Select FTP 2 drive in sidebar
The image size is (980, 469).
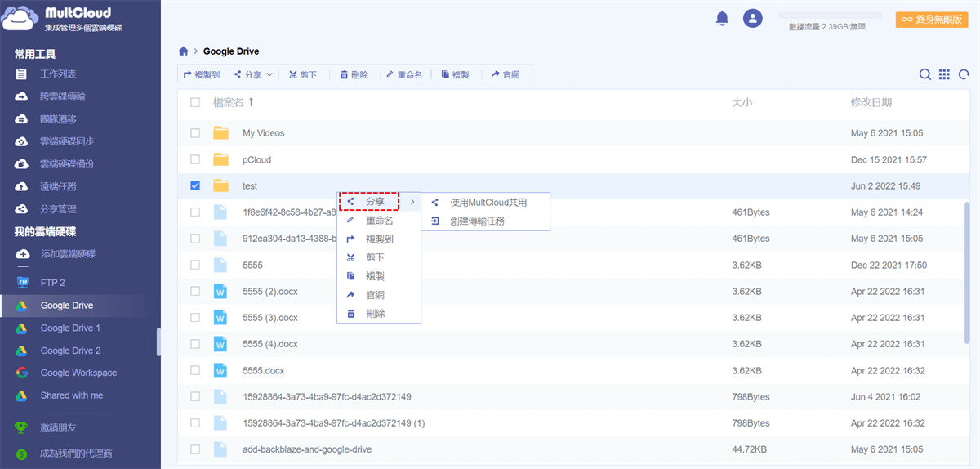click(x=53, y=283)
